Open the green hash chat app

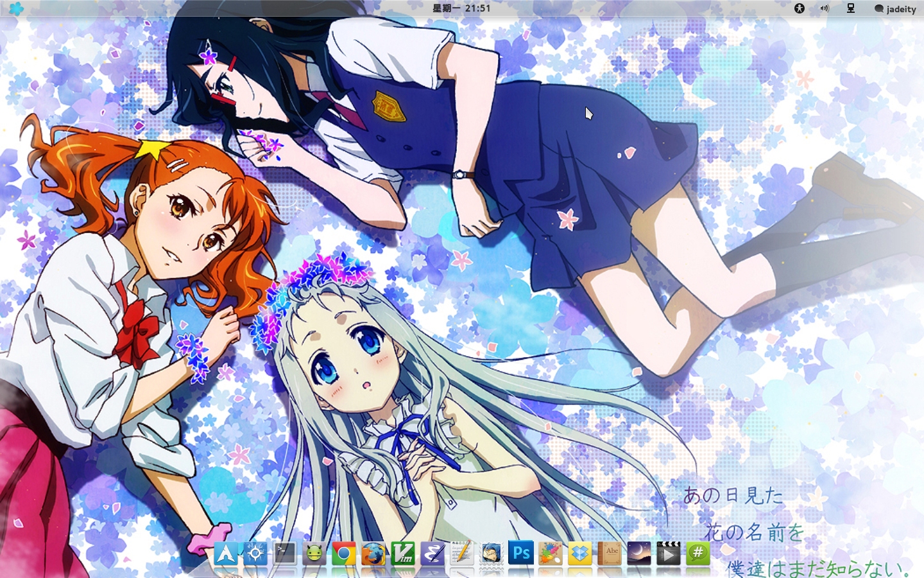[698, 554]
